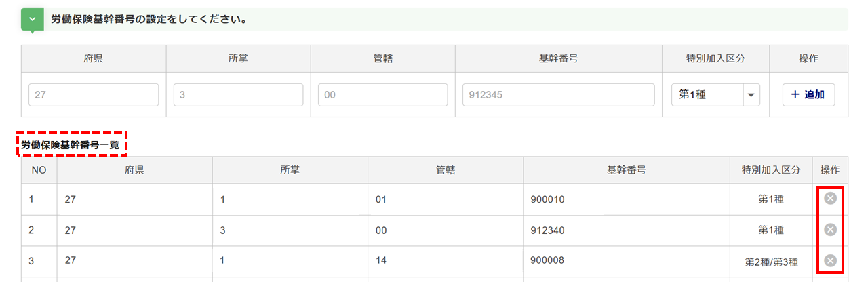Click the NO column header in list

[39, 170]
